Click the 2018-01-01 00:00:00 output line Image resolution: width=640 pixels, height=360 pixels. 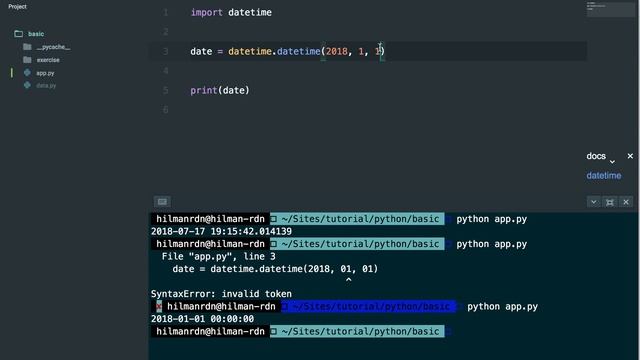pos(202,319)
